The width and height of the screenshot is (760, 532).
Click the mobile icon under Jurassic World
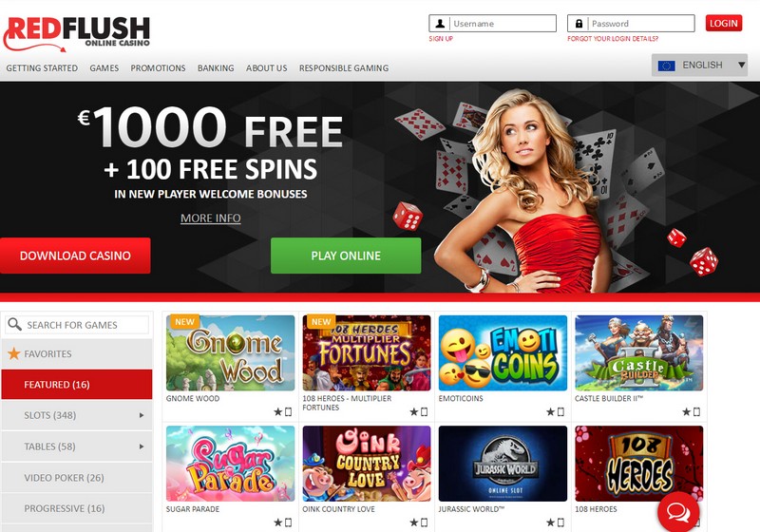click(560, 522)
